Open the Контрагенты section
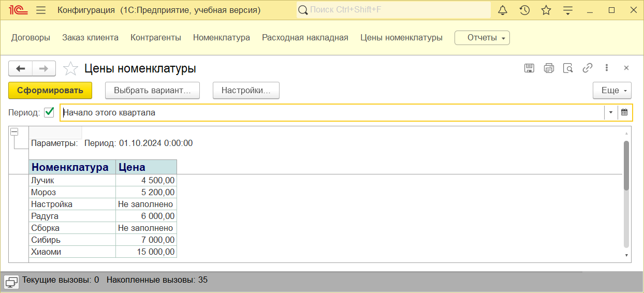 [156, 37]
